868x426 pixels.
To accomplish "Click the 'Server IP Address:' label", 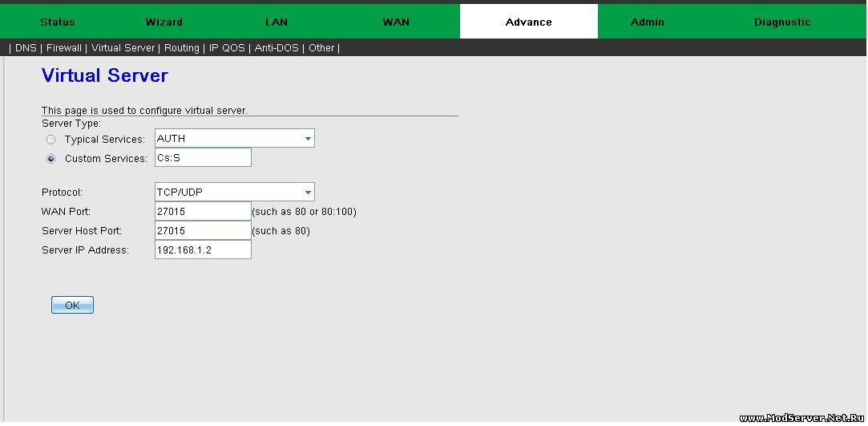I will coord(85,250).
